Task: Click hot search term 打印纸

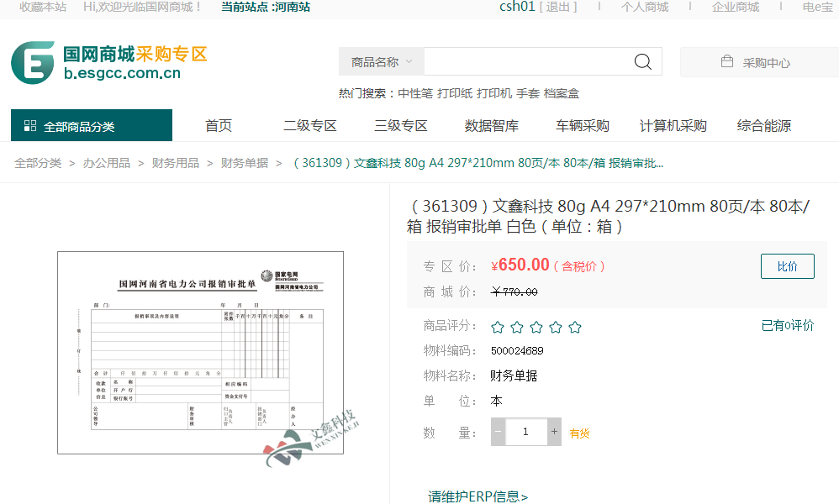Action: pyautogui.click(x=454, y=93)
